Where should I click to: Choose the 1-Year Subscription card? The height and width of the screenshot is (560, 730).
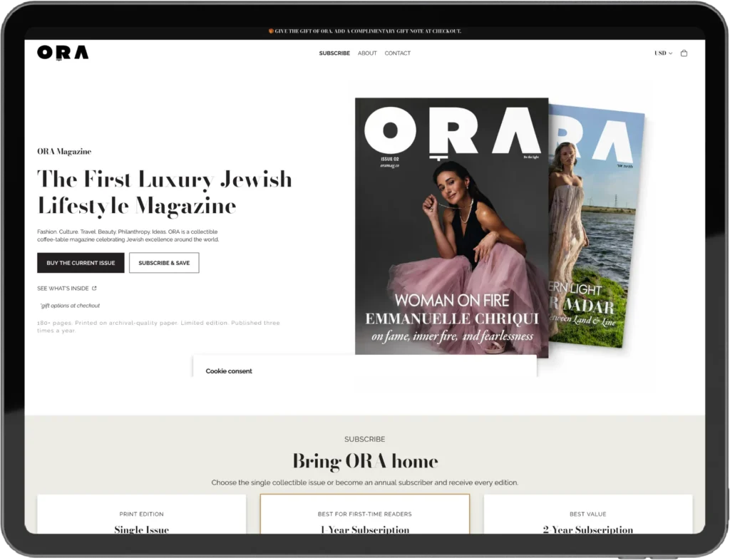point(364,514)
